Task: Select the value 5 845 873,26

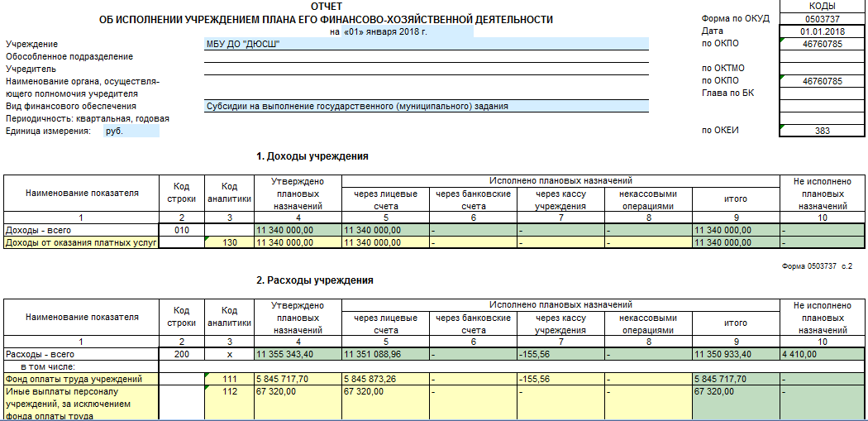Action: coord(385,380)
